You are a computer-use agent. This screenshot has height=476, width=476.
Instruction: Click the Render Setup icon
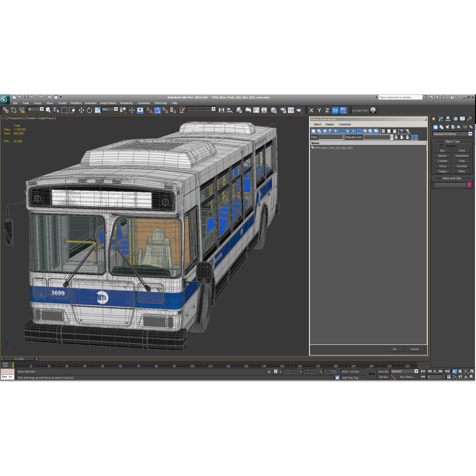(283, 110)
